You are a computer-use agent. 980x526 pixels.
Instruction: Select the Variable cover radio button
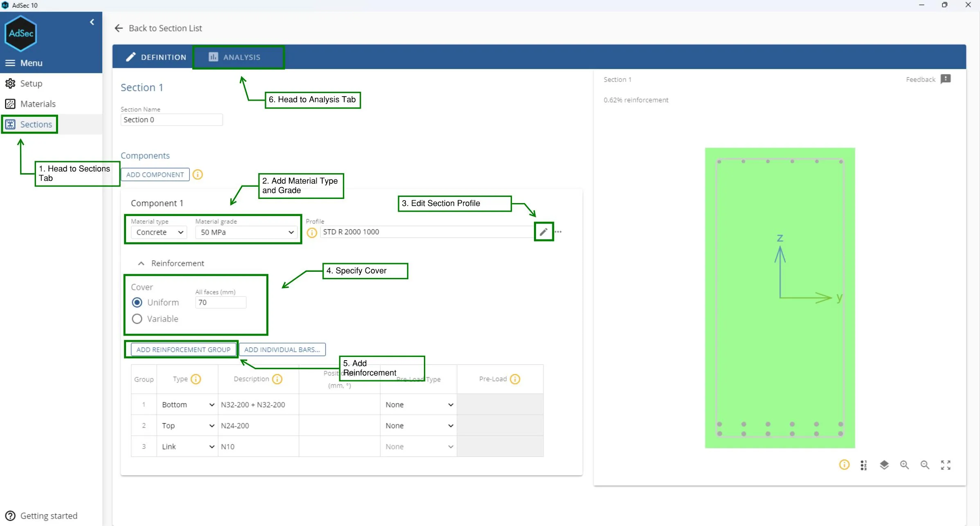(137, 318)
